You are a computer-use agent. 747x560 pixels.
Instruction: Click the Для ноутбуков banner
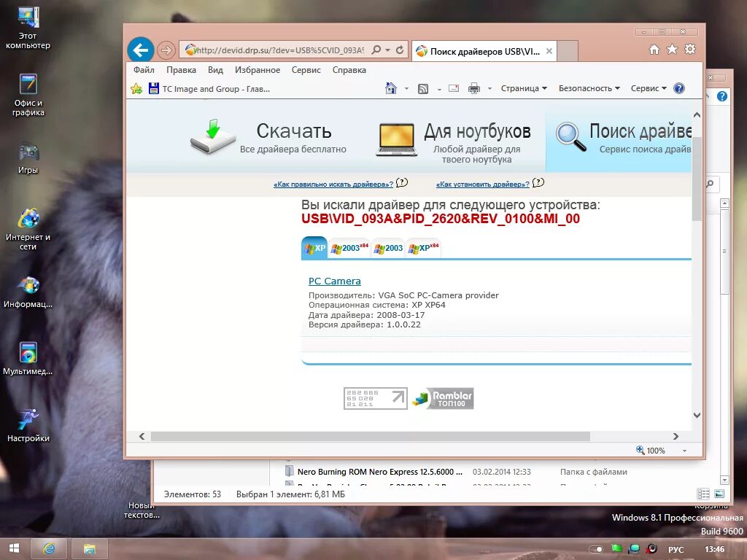click(x=454, y=141)
